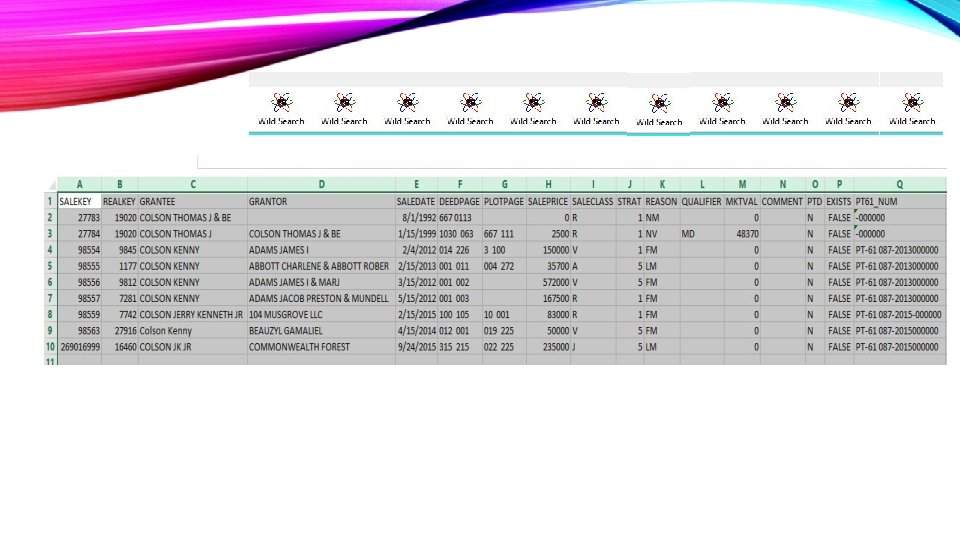
Task: Select the sale date 9/24/2015 cell
Action: 416,347
